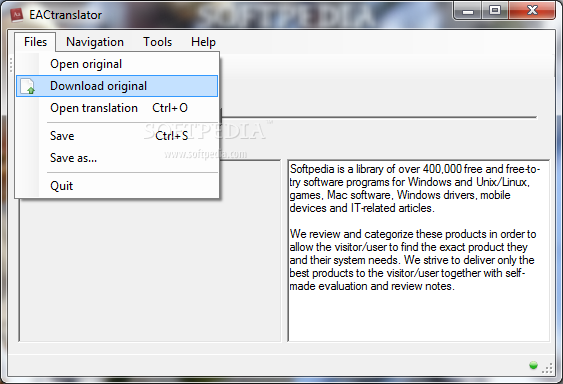Click the resize grip in status bar
Image resolution: width=563 pixels, height=384 pixels.
[x=548, y=368]
